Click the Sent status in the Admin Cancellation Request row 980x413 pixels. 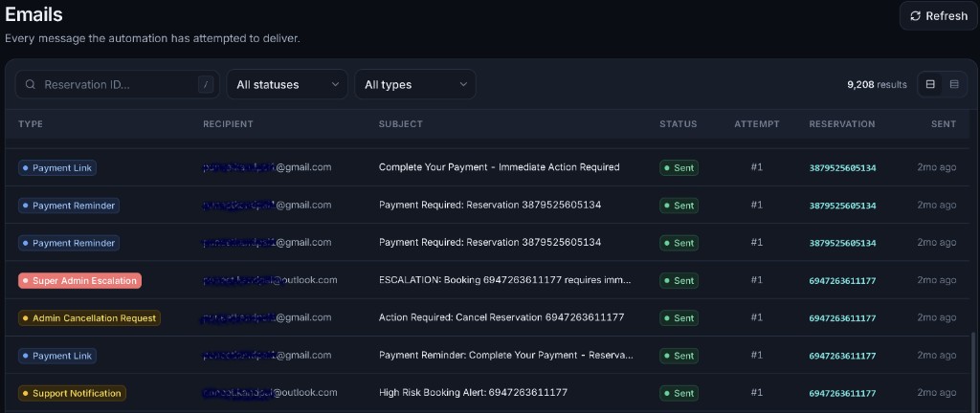(679, 318)
